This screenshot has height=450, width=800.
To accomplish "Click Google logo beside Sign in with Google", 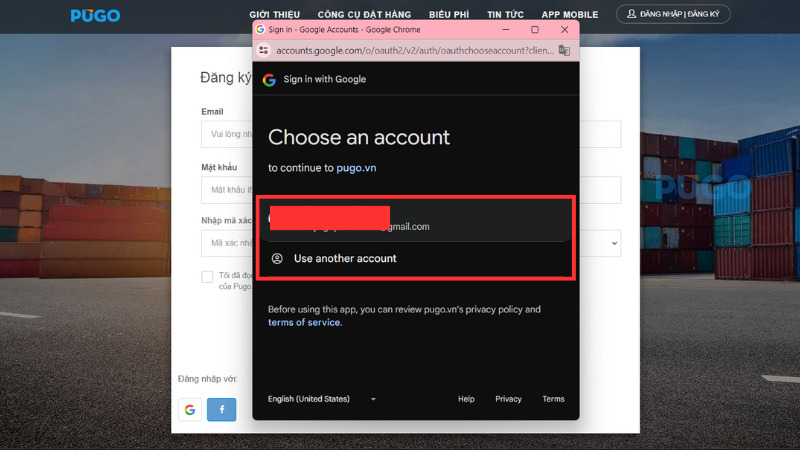I will click(x=269, y=80).
